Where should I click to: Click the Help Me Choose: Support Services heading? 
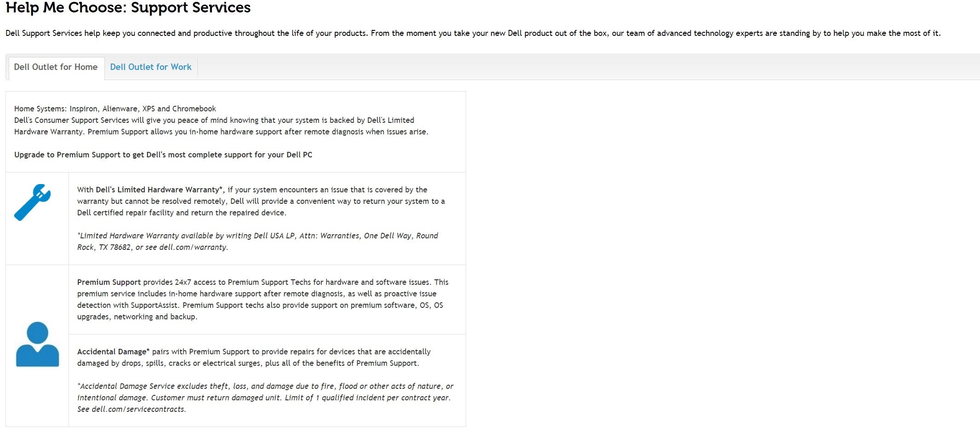128,7
